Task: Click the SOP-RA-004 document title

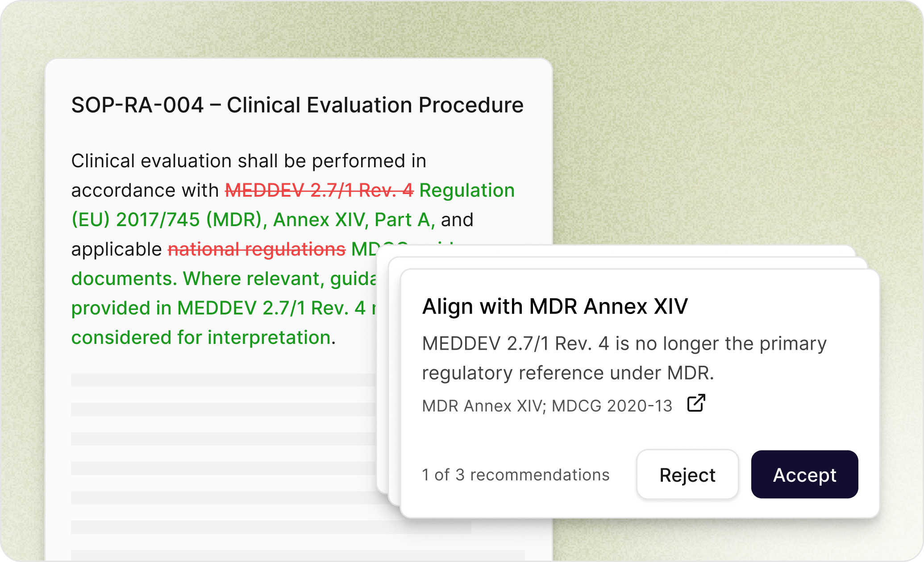Action: click(x=297, y=105)
